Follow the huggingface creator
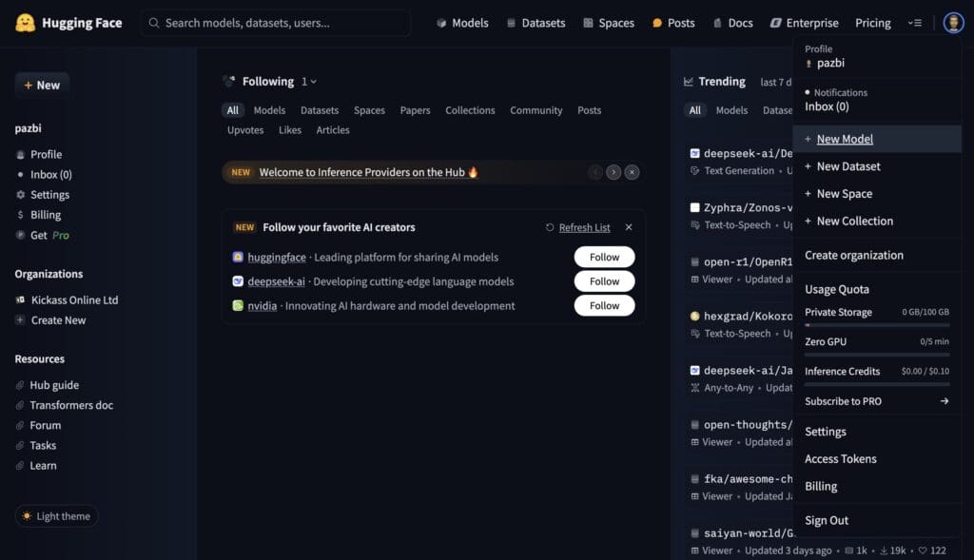 [x=604, y=257]
